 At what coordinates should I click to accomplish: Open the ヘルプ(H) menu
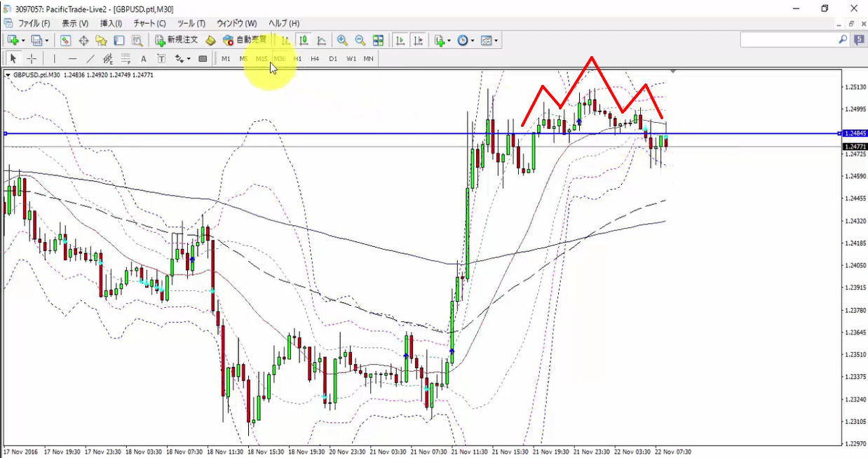coord(284,24)
